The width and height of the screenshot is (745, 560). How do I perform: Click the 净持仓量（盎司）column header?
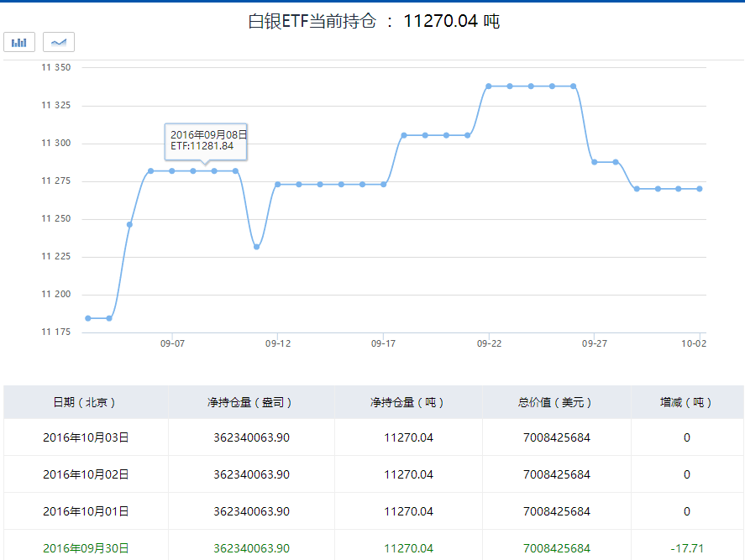click(251, 402)
